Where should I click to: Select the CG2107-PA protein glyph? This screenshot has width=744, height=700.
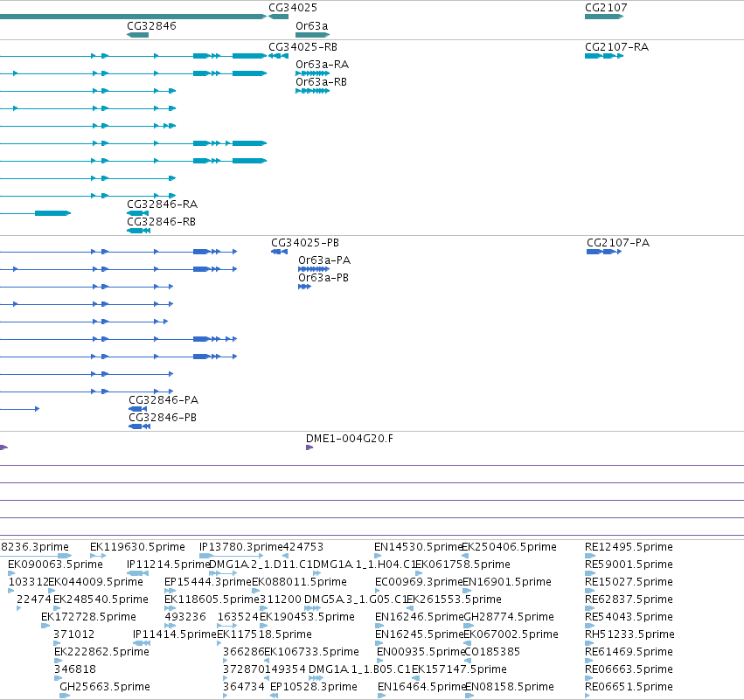coord(604,252)
